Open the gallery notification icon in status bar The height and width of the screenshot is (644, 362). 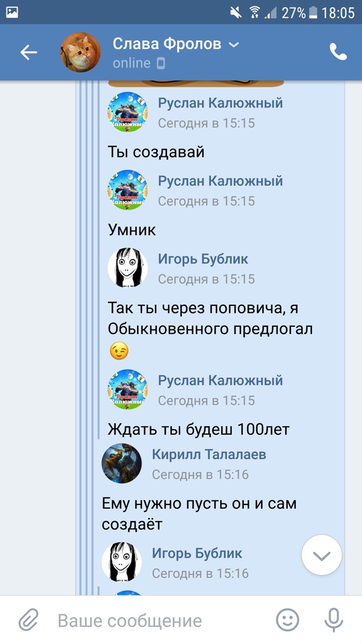[12, 13]
